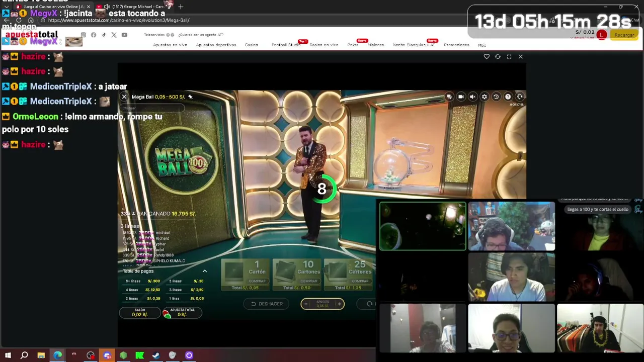Image resolution: width=644 pixels, height=362 pixels.
Task: Open Apuestas deportivas menu
Action: (x=216, y=45)
